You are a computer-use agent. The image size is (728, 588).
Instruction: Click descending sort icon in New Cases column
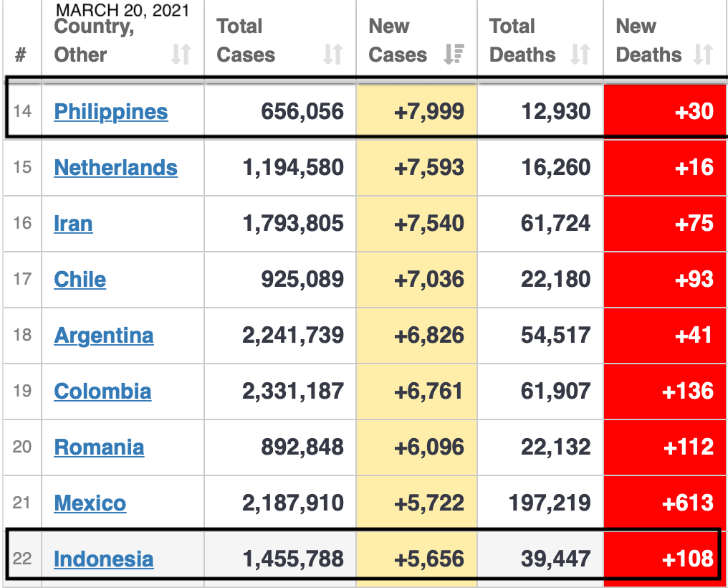coord(454,54)
